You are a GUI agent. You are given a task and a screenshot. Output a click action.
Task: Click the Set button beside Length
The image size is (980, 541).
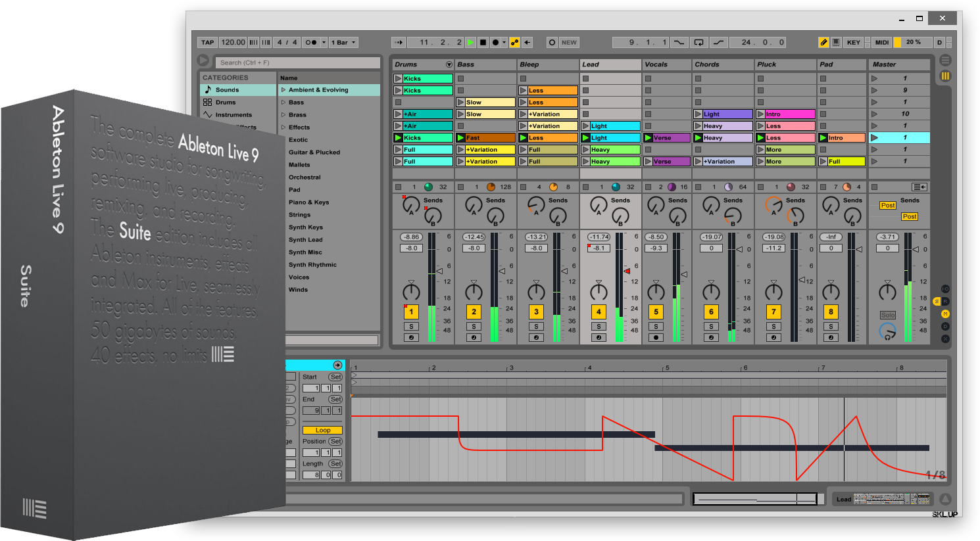point(336,464)
